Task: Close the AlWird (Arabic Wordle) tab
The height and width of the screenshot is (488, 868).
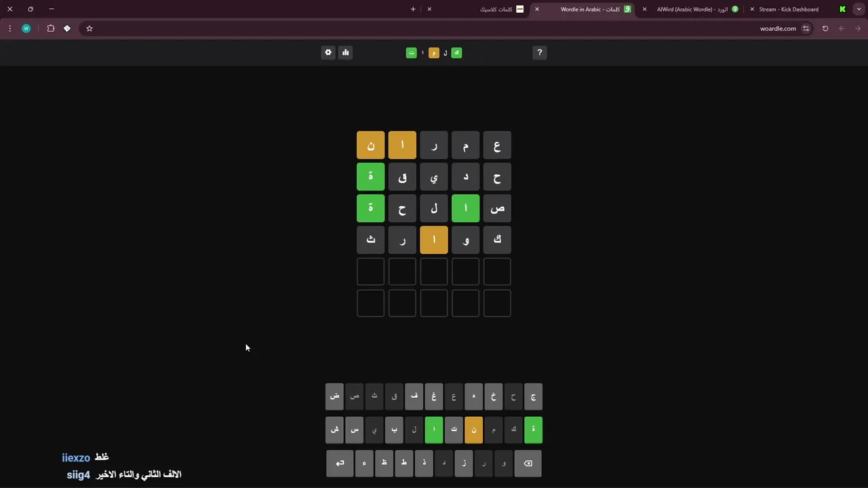Action: 644,9
